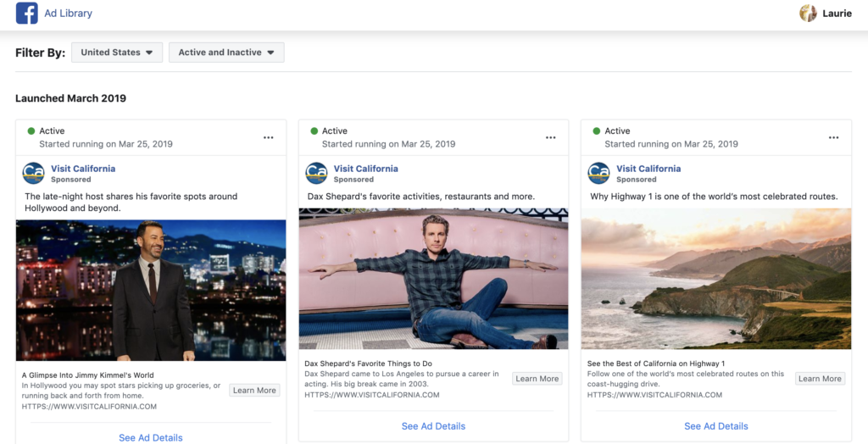
Task: Click Learn More on Highway 1 ad
Action: [820, 379]
